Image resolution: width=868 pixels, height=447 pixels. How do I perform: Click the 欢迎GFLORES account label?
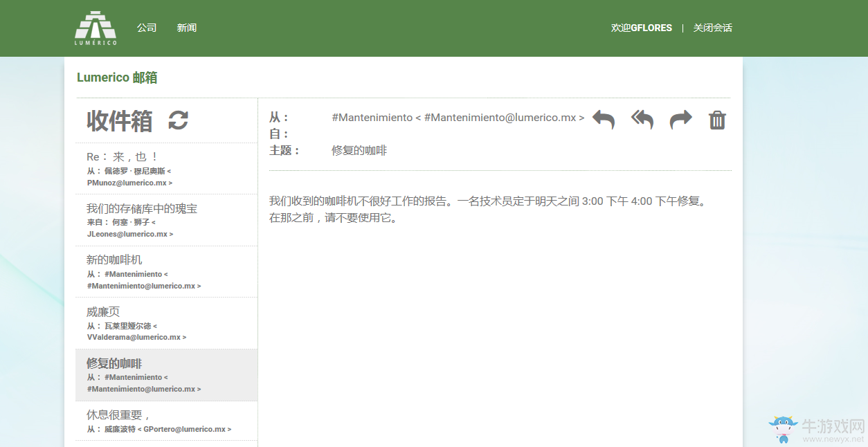tap(641, 28)
